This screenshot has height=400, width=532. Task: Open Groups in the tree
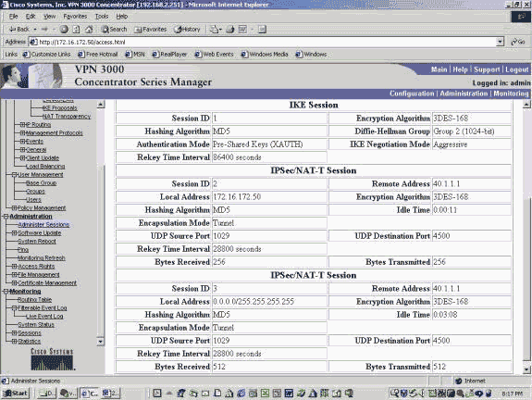[35, 191]
